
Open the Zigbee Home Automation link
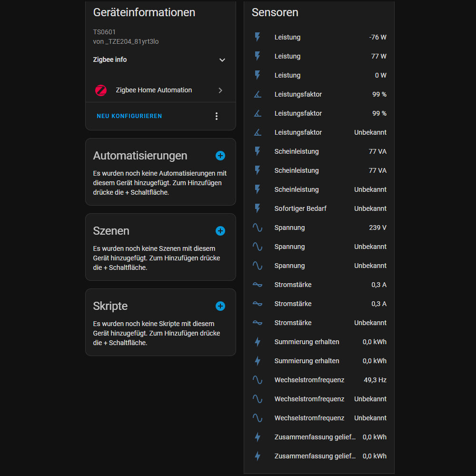click(x=154, y=90)
